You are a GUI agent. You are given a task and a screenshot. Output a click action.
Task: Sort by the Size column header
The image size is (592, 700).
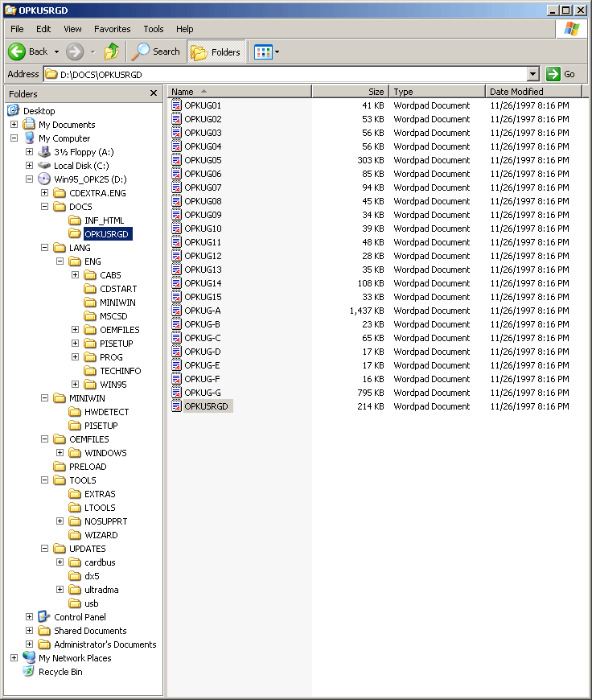pos(351,92)
